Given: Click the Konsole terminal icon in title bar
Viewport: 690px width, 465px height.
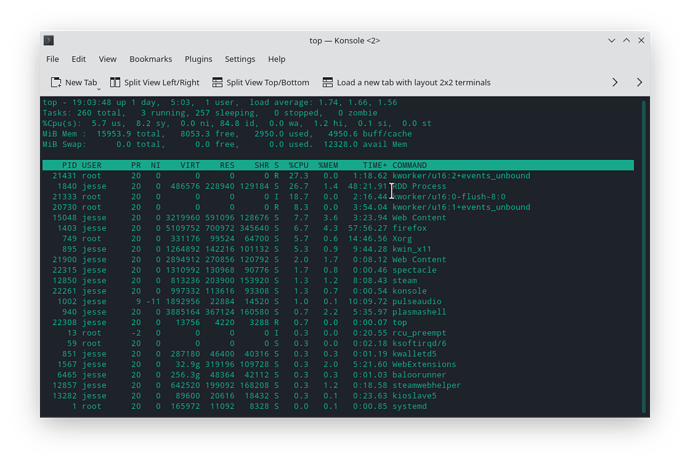Looking at the screenshot, I should 49,40.
